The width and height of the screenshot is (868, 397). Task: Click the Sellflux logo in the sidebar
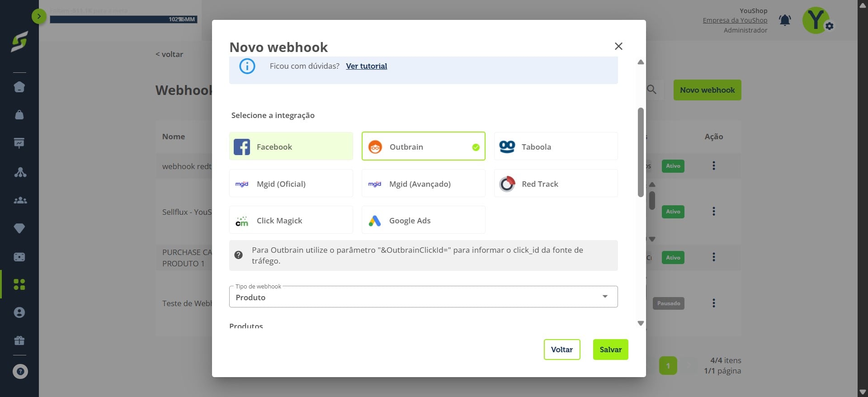pyautogui.click(x=19, y=42)
